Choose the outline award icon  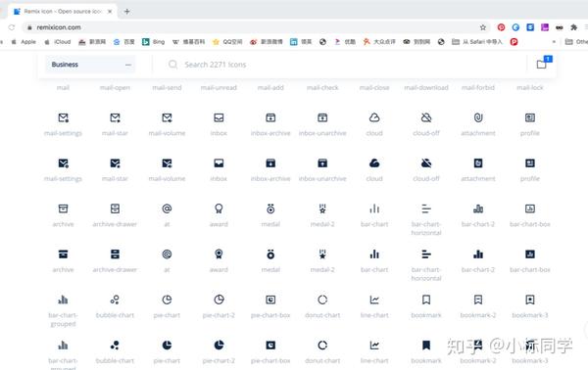tap(219, 208)
